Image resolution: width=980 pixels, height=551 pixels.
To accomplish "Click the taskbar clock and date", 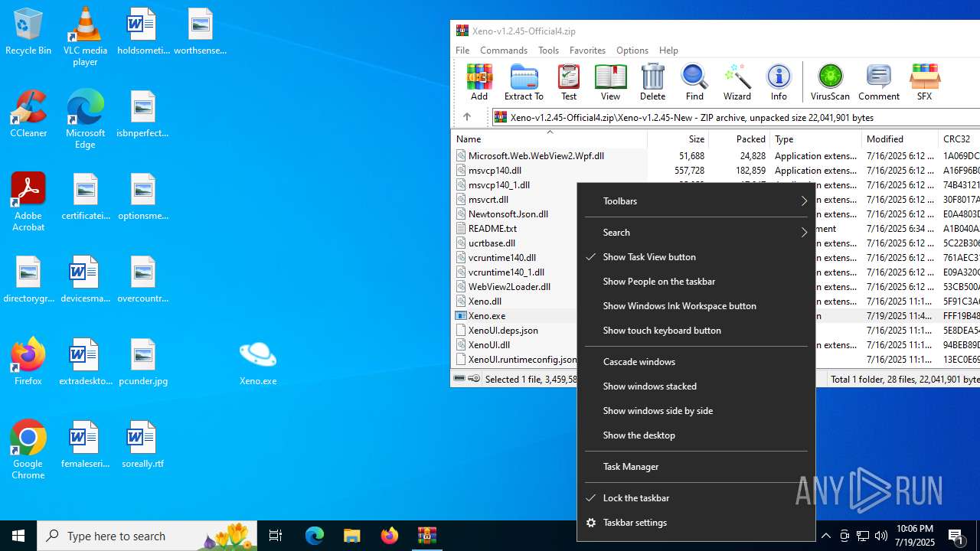I will [914, 536].
